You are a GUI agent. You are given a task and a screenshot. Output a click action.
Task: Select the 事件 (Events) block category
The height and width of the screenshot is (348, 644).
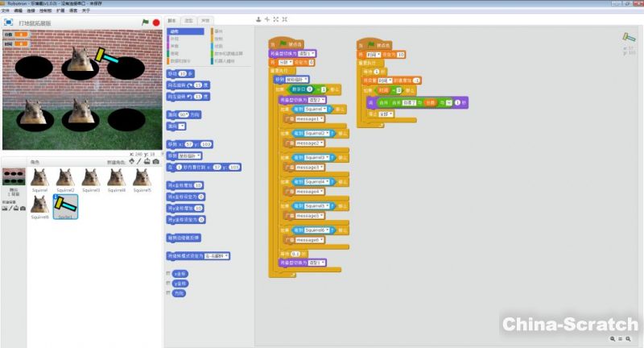coord(220,30)
